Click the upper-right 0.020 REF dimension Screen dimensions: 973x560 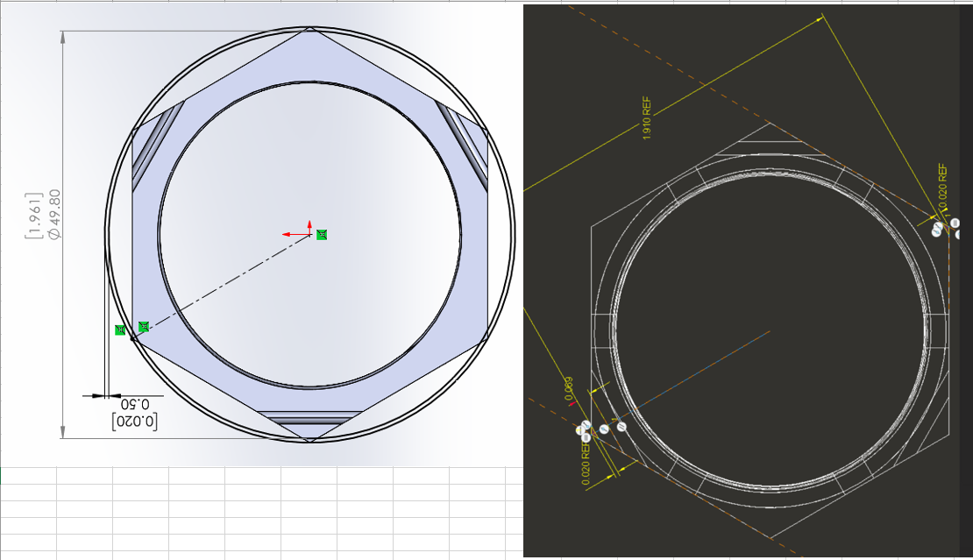pos(943,187)
